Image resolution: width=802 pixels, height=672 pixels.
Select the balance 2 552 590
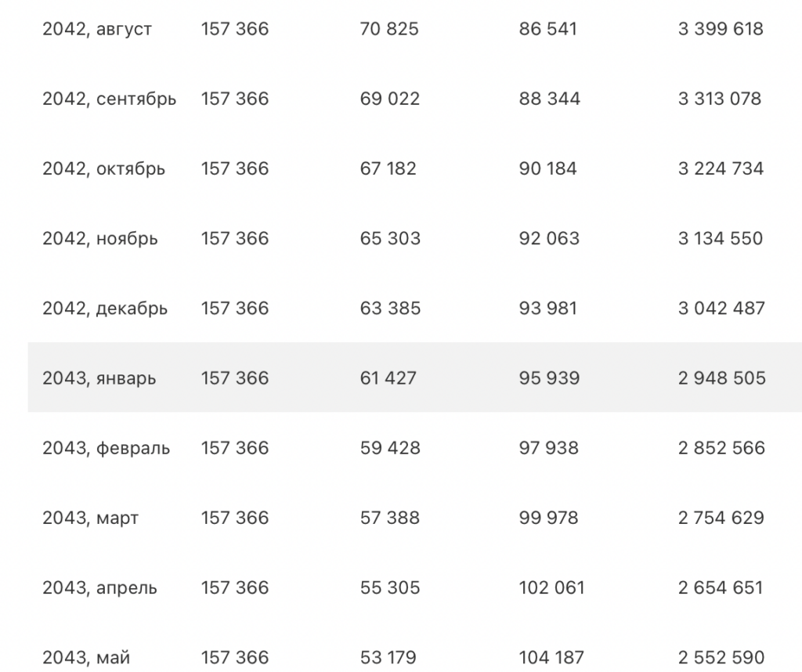pyautogui.click(x=721, y=657)
